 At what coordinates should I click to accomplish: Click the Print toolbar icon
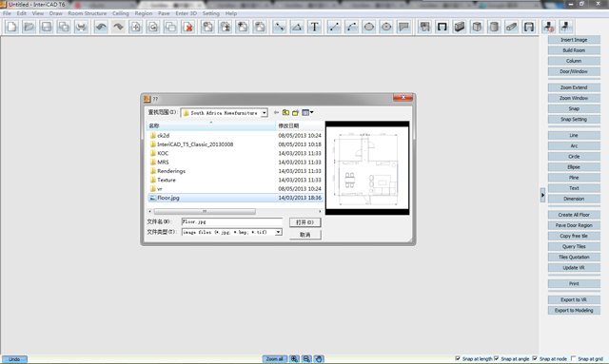tap(81, 27)
